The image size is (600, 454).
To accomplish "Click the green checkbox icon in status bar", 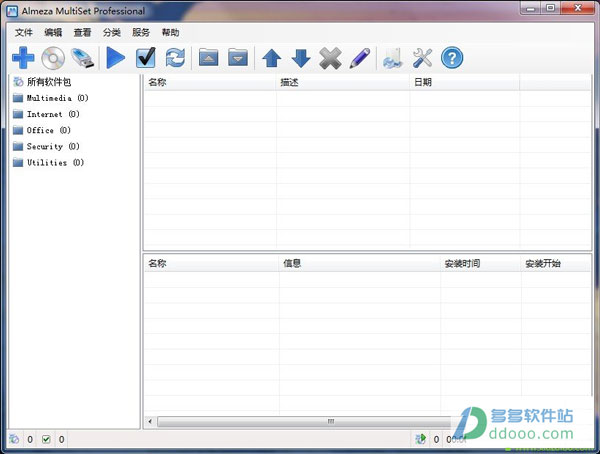I will pyautogui.click(x=46, y=439).
